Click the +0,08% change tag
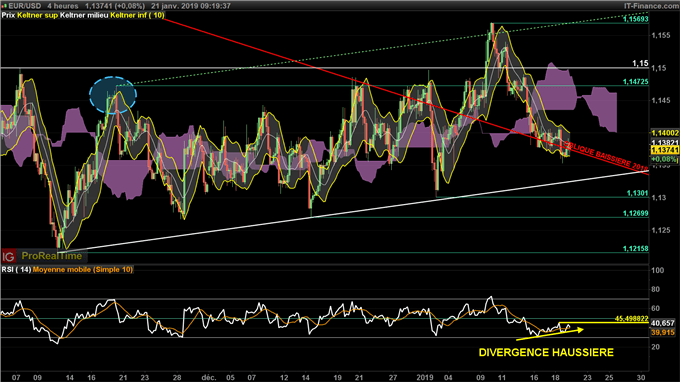 [664, 159]
